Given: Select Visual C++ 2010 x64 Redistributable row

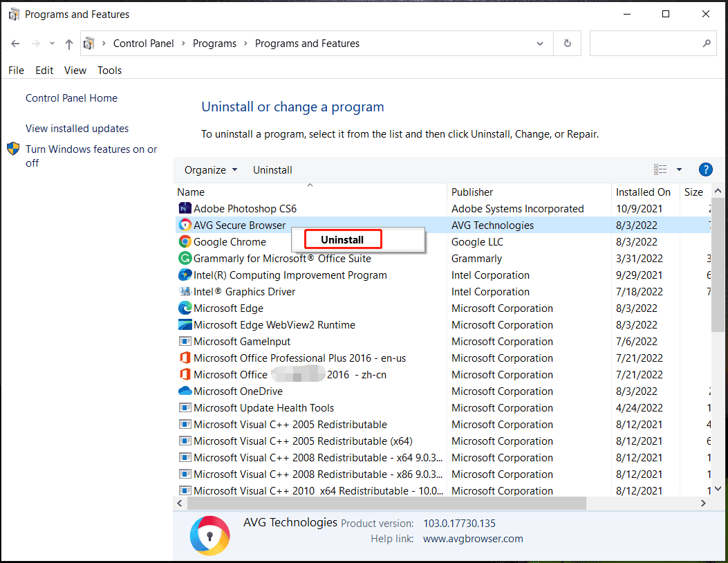Looking at the screenshot, I should (x=443, y=490).
